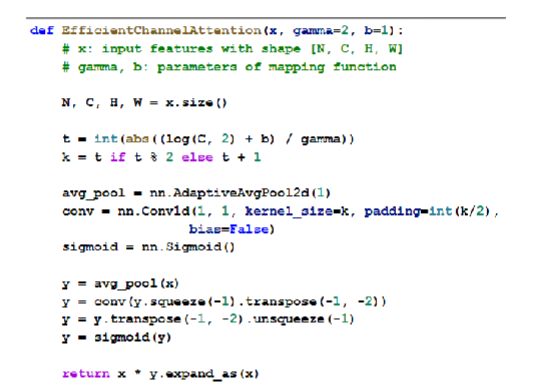Screen dimensions: 550x382
Task: Click the 'else' keyword in the k line
Action: [197, 157]
